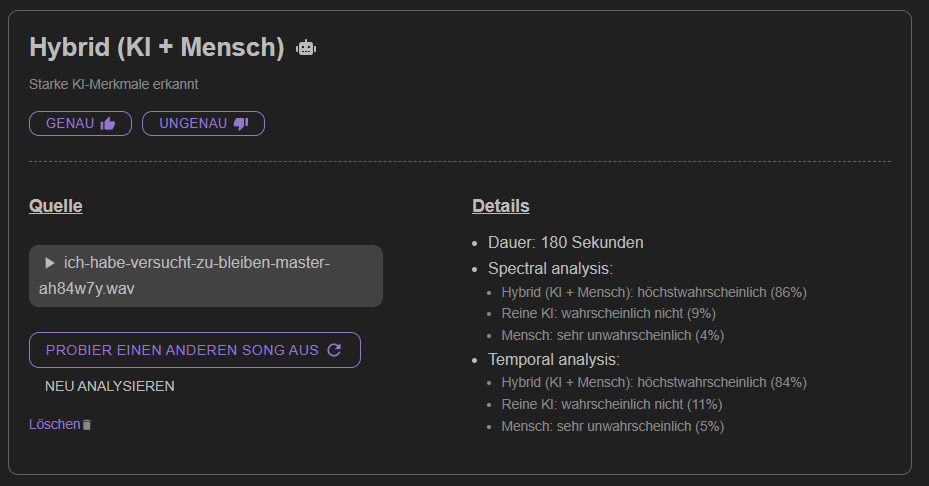Click the robot icon beside the Hybrid heading
The height and width of the screenshot is (486, 929).
(306, 47)
